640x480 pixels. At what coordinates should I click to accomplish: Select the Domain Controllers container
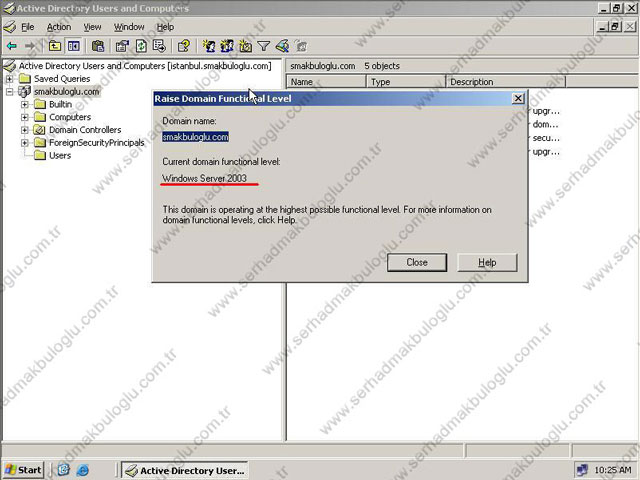click(x=85, y=130)
